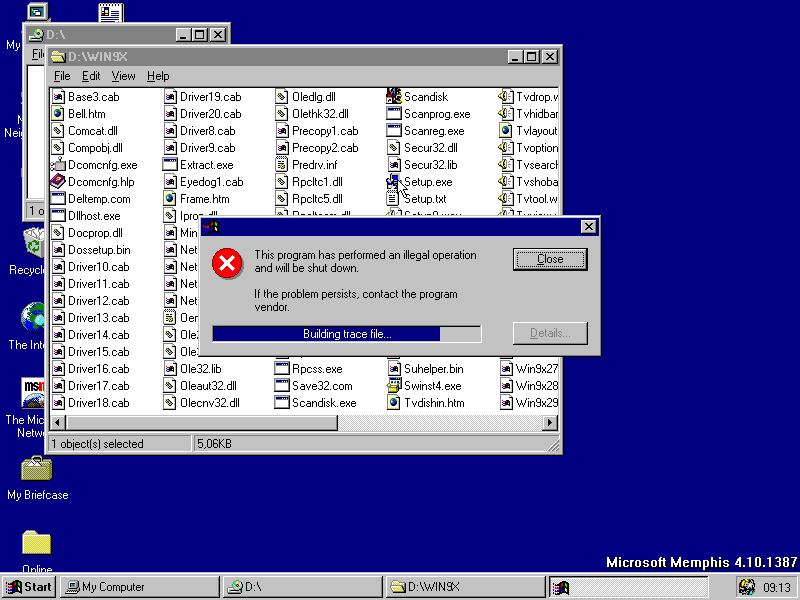The height and width of the screenshot is (600, 800).
Task: Open the Online folder on desktop
Action: pos(37,542)
